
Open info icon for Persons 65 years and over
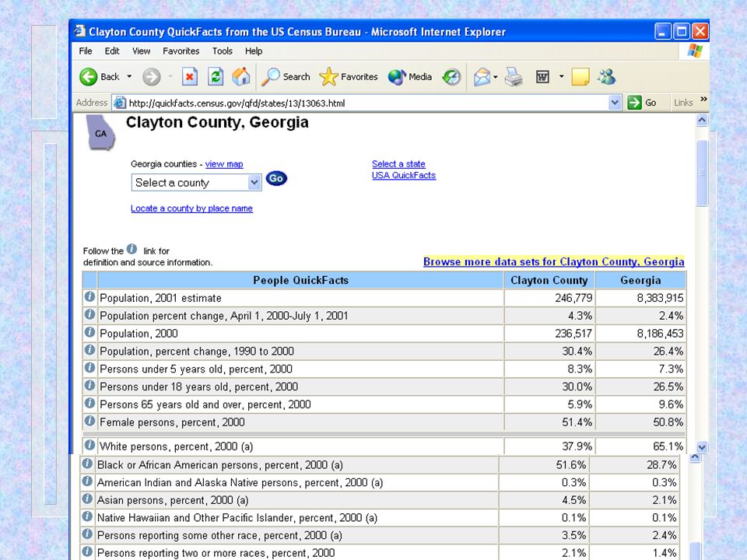(x=89, y=404)
